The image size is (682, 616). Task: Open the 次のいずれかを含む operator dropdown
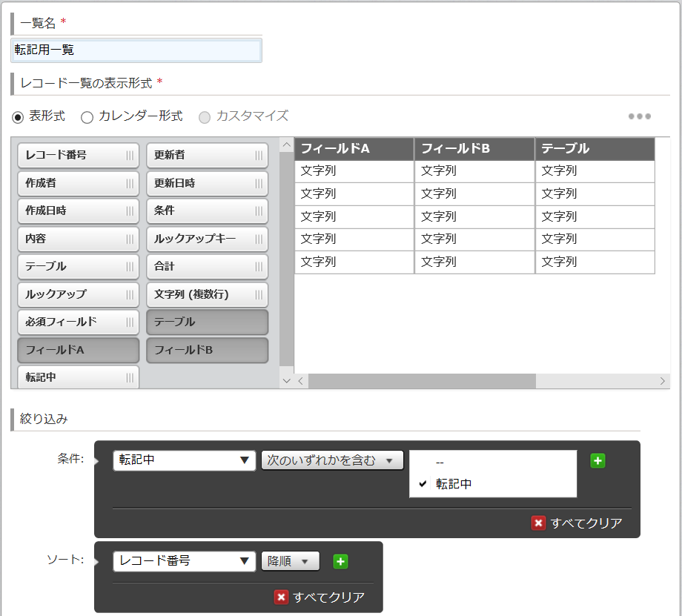pyautogui.click(x=332, y=460)
